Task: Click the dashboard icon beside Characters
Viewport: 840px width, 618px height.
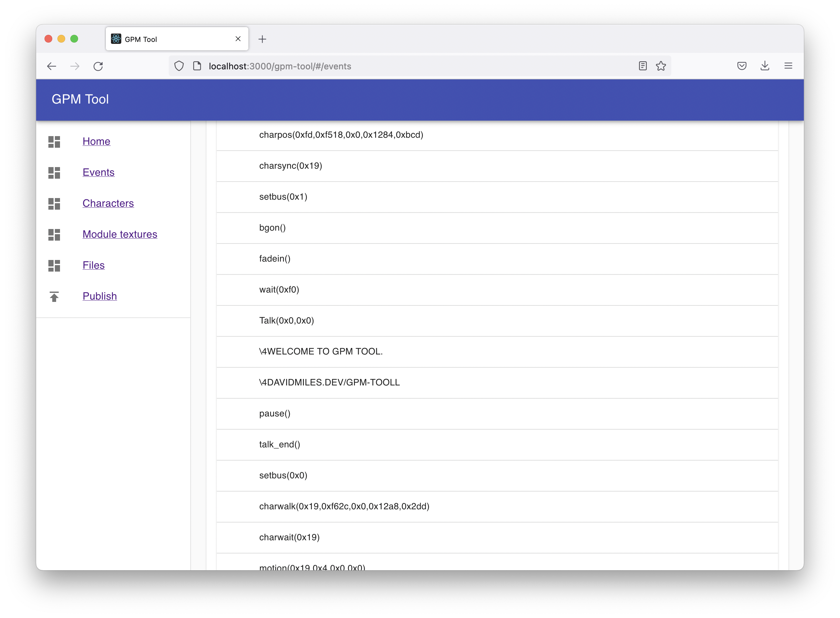Action: tap(54, 204)
